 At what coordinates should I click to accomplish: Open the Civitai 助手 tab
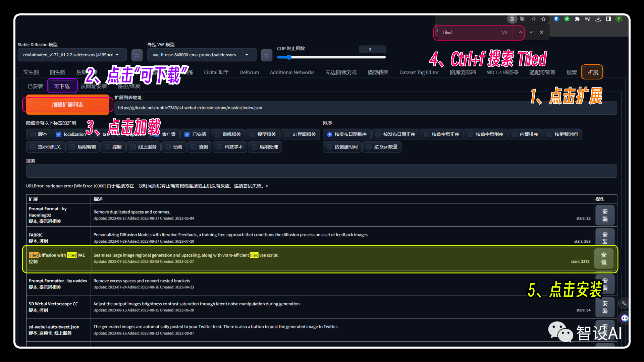216,72
